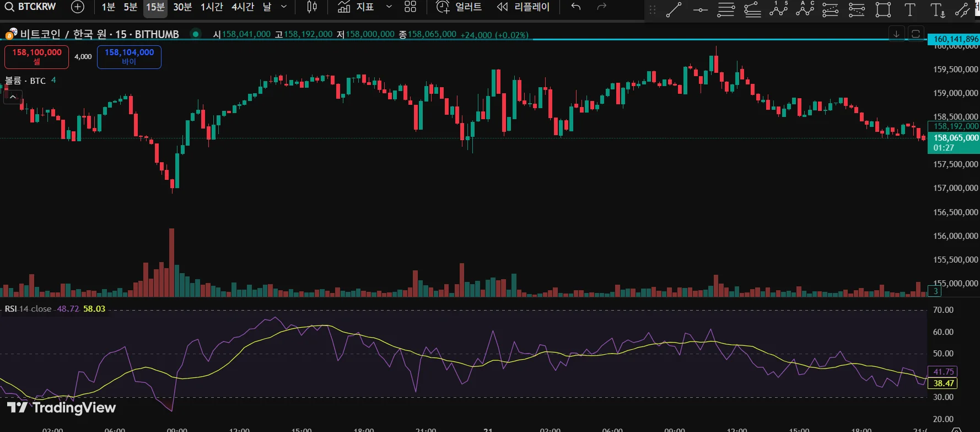Click the blue 158,104,000 buy button
The width and height of the screenshot is (980, 432).
point(130,57)
